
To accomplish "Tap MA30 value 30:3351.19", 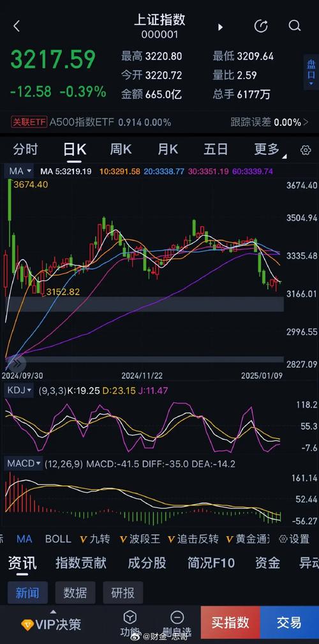I will point(208,171).
